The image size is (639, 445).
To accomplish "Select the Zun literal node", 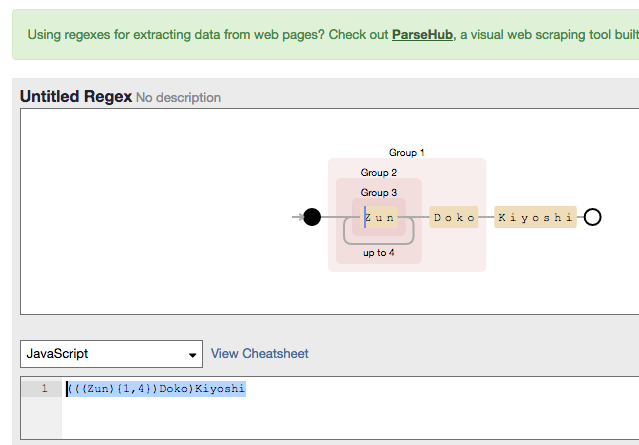I will tap(380, 217).
